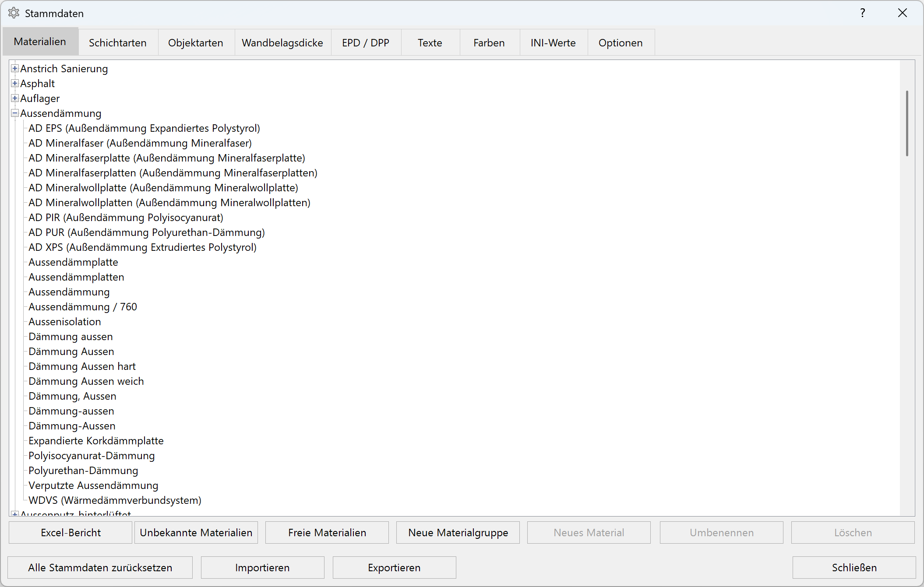The image size is (924, 587).
Task: Open the Texte tab
Action: point(430,43)
